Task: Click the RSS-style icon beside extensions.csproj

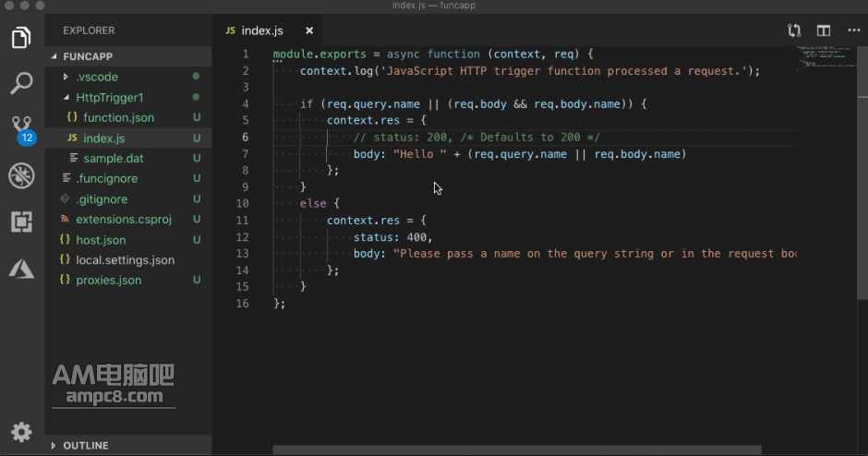Action: (x=65, y=219)
